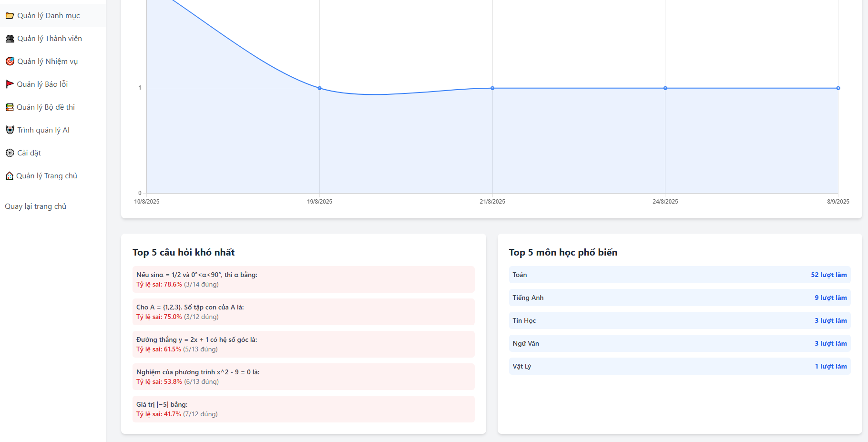Screen dimensions: 868x442
Task: Select the Tiếng Anh subject row
Action: [x=679, y=298]
